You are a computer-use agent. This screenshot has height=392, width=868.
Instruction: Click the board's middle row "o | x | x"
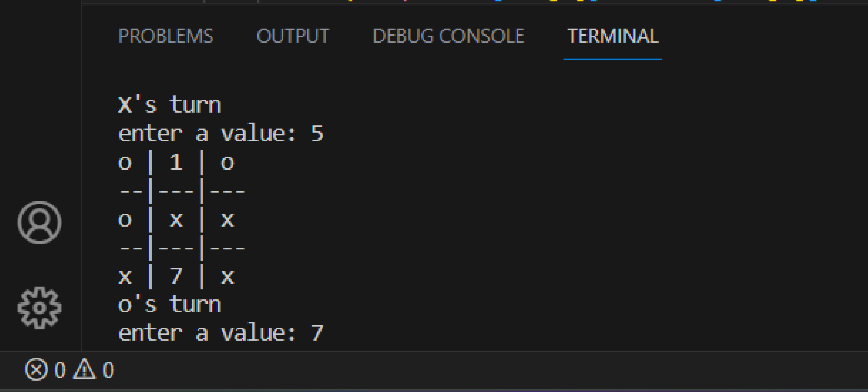[x=176, y=220]
